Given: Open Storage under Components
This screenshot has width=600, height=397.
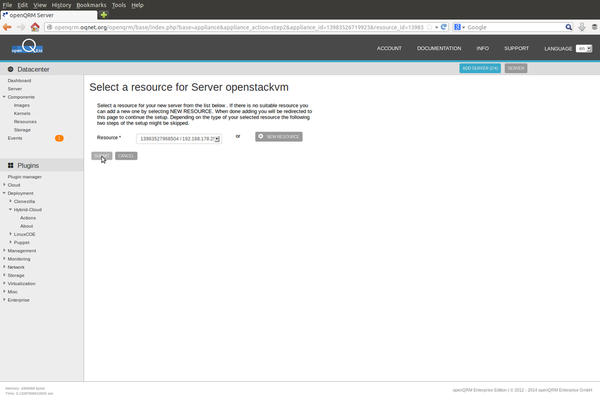Looking at the screenshot, I should (x=22, y=130).
